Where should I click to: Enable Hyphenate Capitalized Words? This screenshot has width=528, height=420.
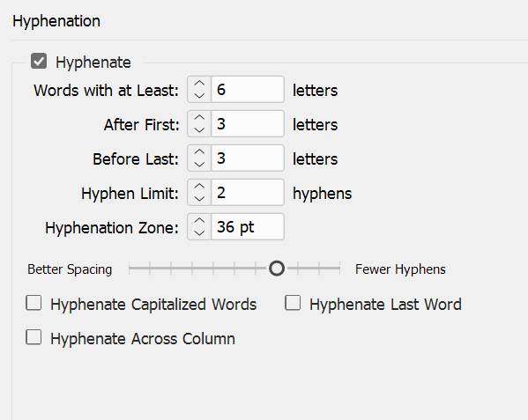(33, 303)
